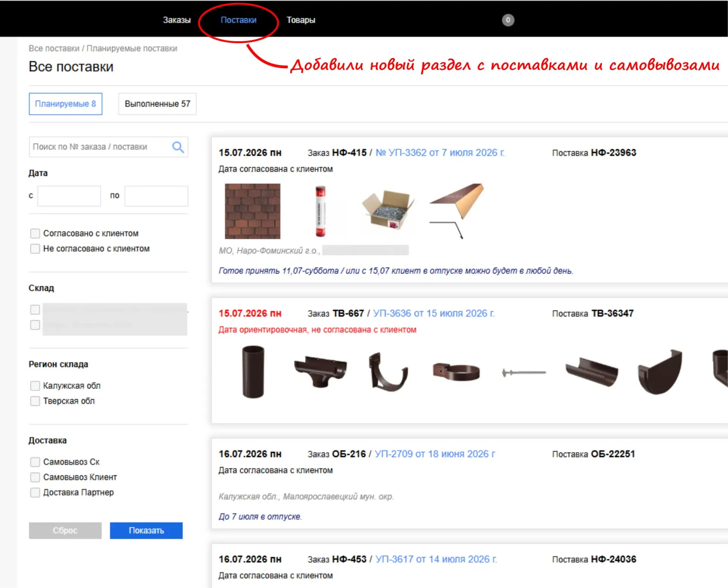Open the gutter end cap thumbnail
The height and width of the screenshot is (588, 728).
[x=660, y=372]
